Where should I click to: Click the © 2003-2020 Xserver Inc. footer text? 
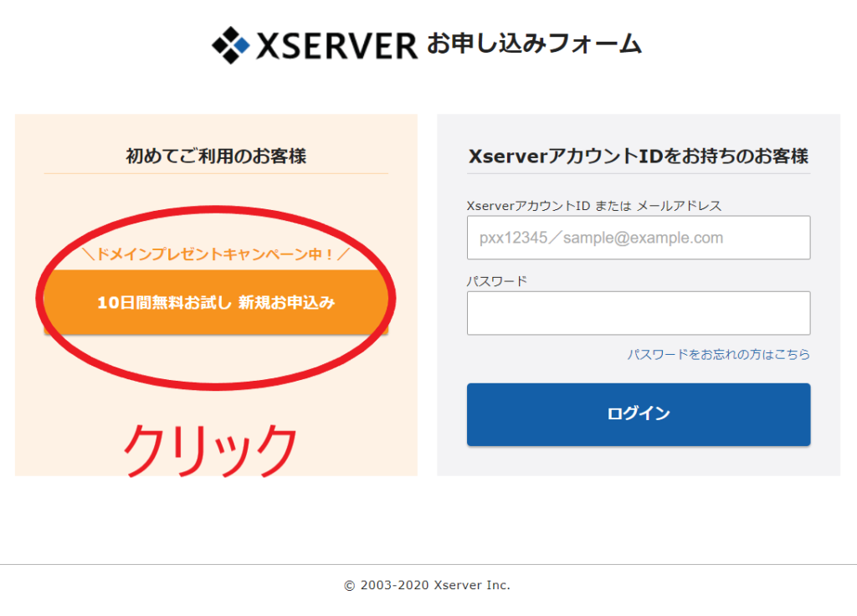pos(427,585)
